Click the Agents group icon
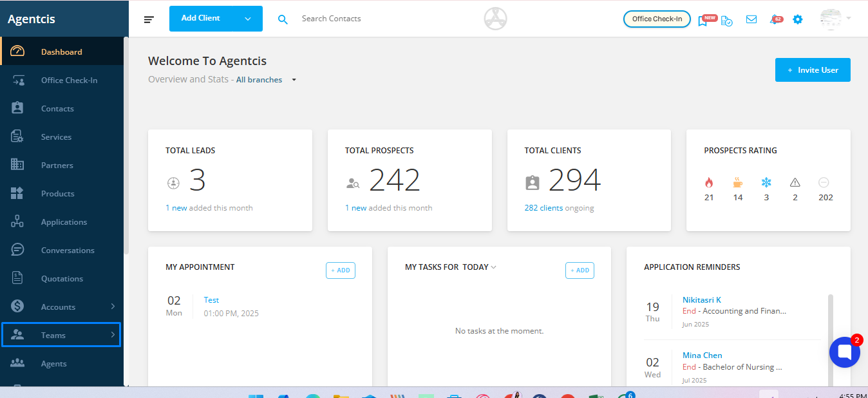868x398 pixels. [x=17, y=363]
